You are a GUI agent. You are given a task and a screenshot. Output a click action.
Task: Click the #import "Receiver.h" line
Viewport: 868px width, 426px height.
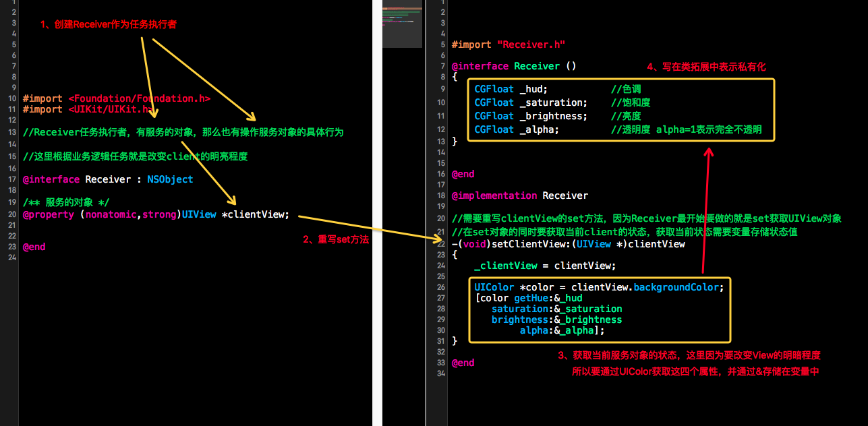509,44
